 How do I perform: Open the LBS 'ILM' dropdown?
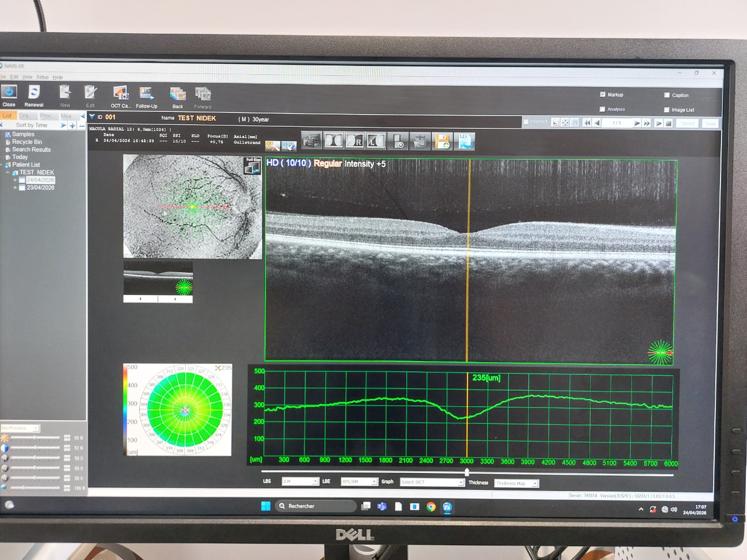pos(314,481)
